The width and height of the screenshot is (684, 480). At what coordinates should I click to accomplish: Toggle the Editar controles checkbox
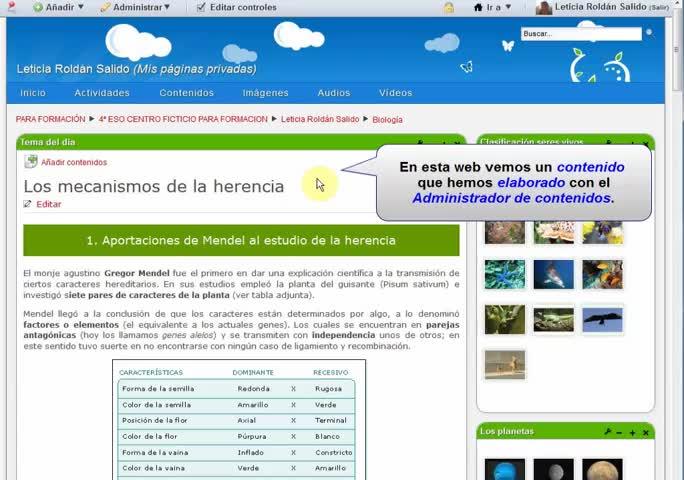pos(201,7)
